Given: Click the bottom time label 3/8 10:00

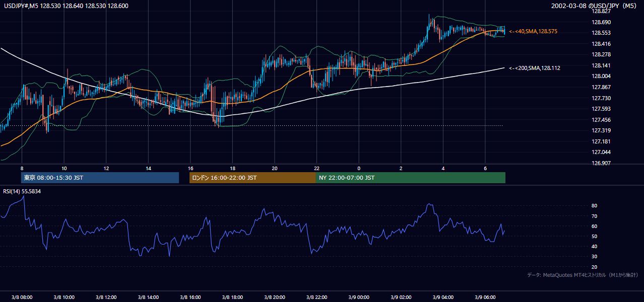Looking at the screenshot, I should click(x=64, y=297).
